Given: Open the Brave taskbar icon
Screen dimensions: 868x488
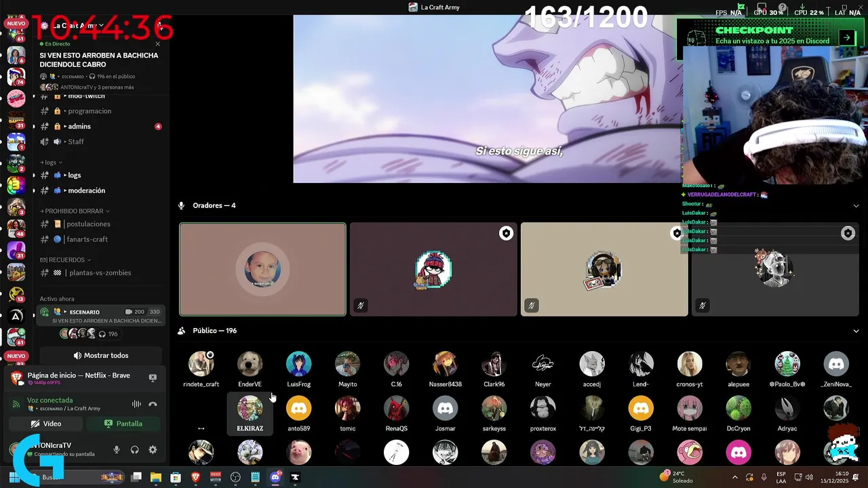Looking at the screenshot, I should [196, 477].
